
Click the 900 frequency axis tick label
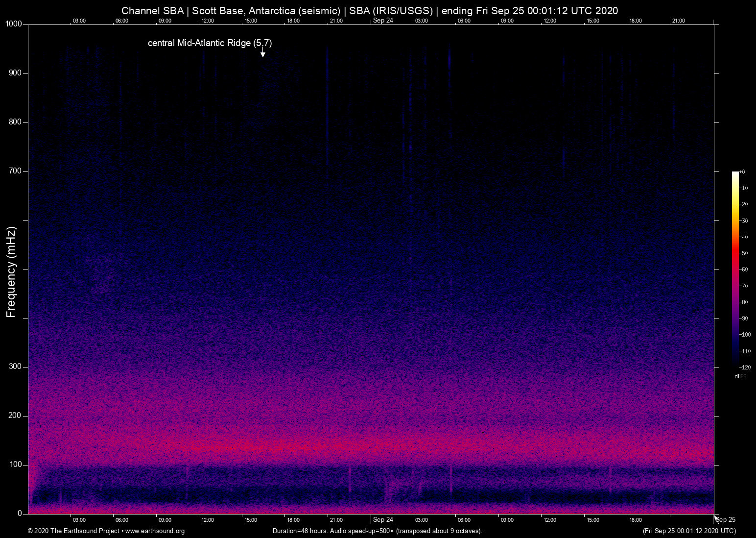click(15, 73)
